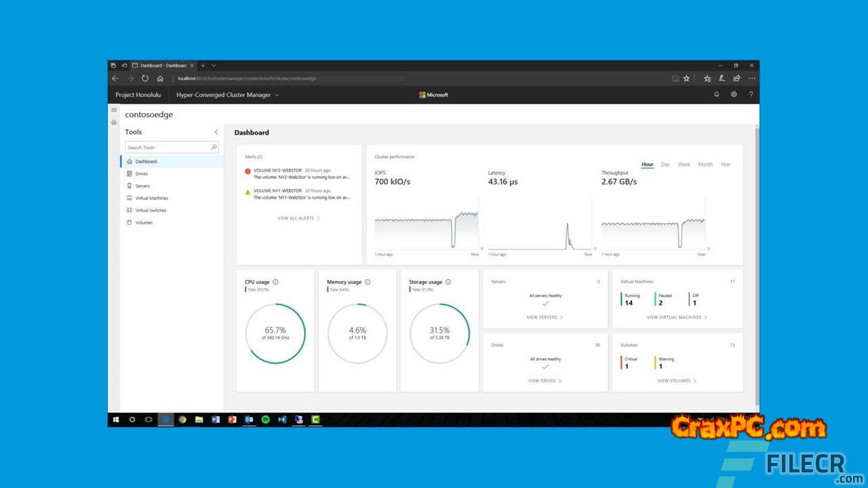Collapse the Tools panel chevron
This screenshot has width=868, height=488.
click(216, 132)
